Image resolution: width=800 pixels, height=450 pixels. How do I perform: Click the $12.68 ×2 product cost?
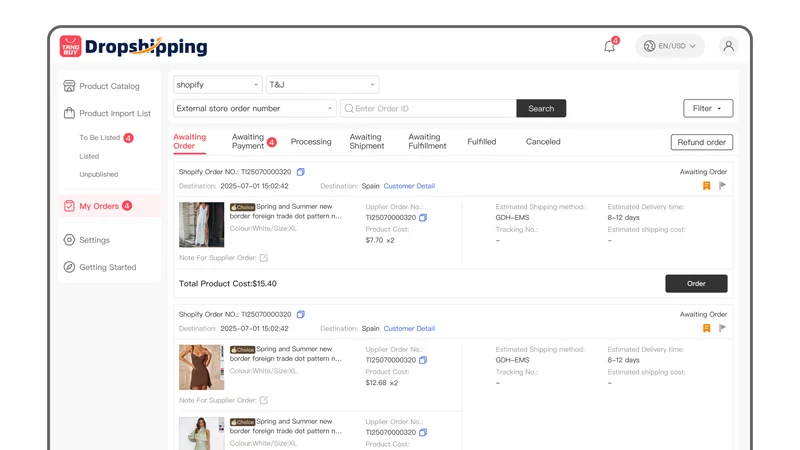382,383
